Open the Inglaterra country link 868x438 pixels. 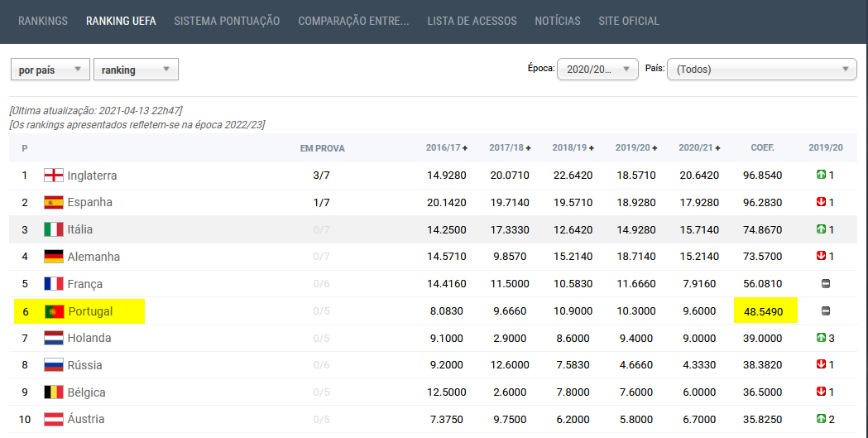tap(92, 176)
